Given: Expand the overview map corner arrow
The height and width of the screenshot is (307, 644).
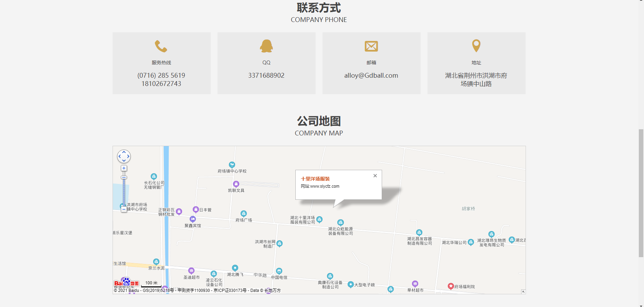Looking at the screenshot, I should coord(523,292).
